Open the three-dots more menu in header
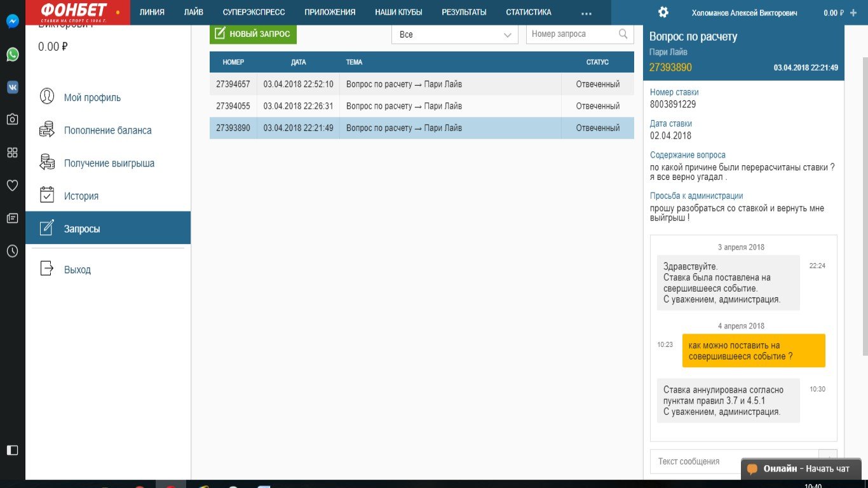 pos(587,13)
